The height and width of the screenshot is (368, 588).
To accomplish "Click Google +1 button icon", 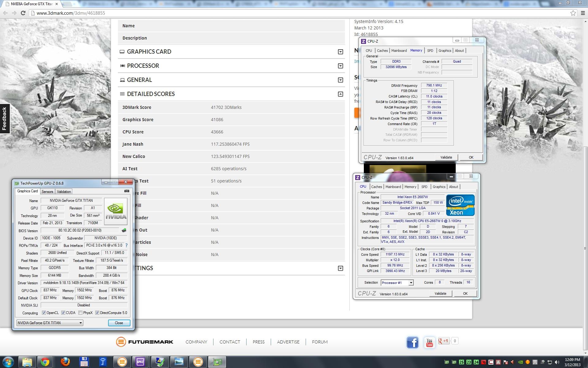I will [x=443, y=341].
